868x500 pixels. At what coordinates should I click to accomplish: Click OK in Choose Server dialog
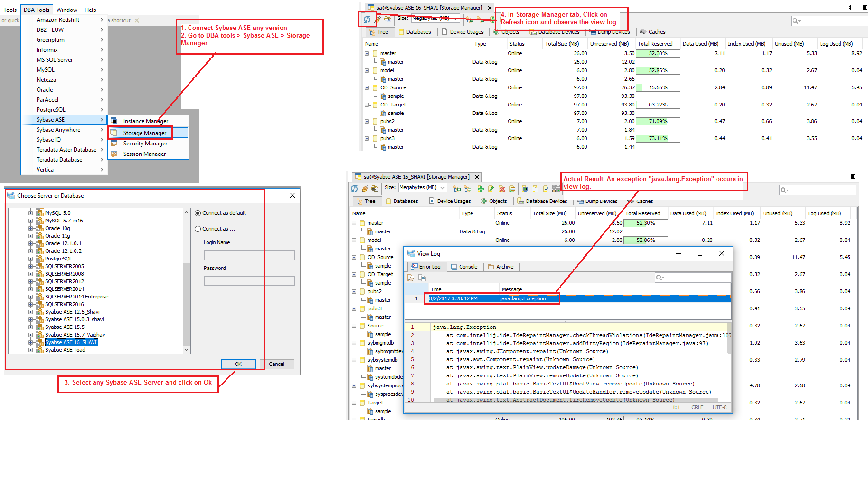pos(238,364)
